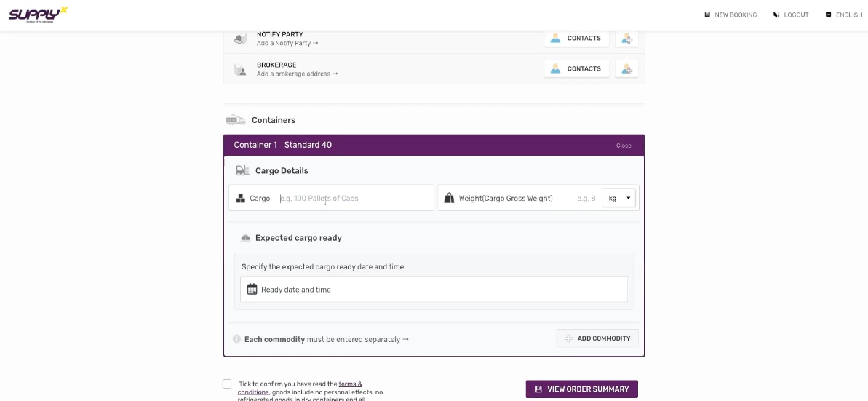Open Contacts for Notify Party
Viewport: 868px width, 401px height.
pyautogui.click(x=576, y=39)
